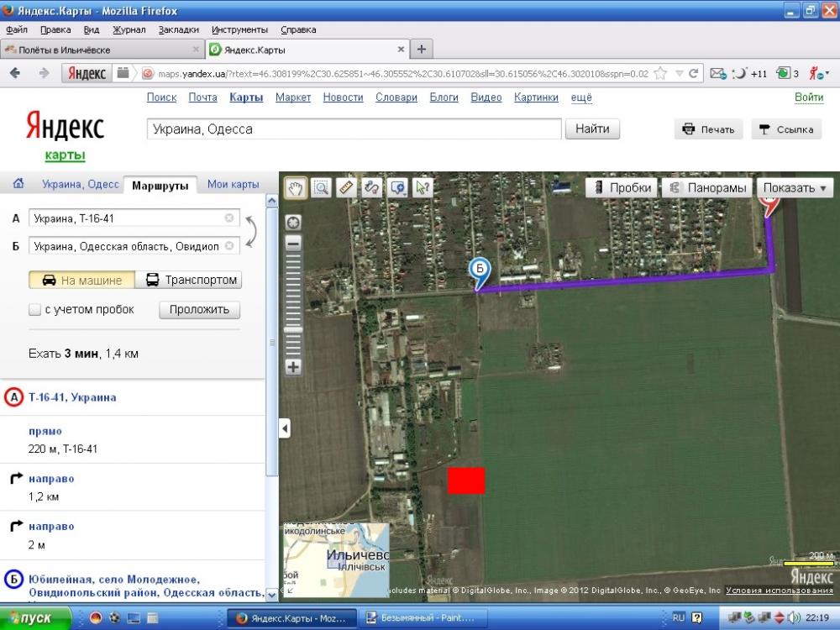Viewport: 840px width, 630px height.
Task: Click the Войти login link
Action: pyautogui.click(x=808, y=97)
